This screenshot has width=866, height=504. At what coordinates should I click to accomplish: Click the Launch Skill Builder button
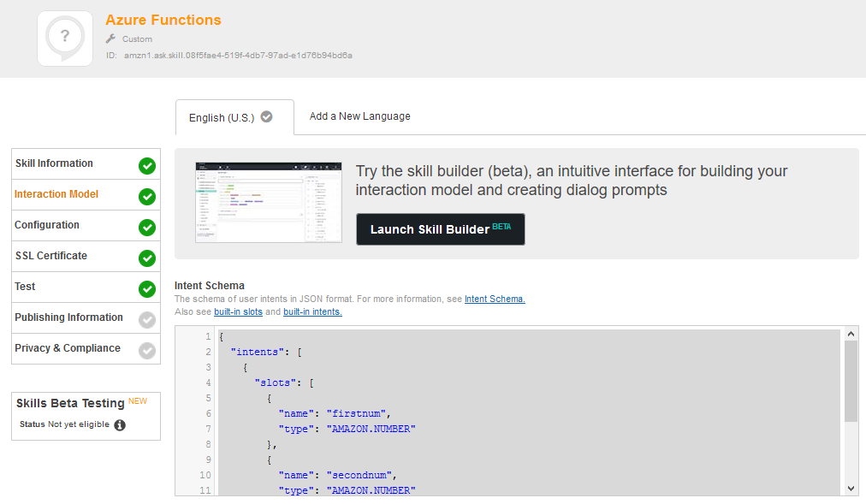[441, 229]
